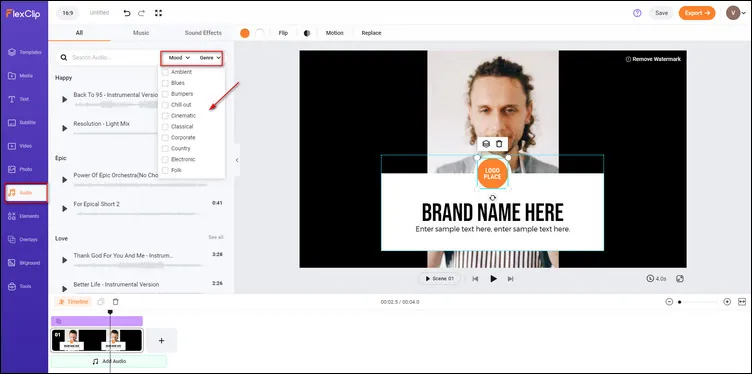This screenshot has height=374, width=752.
Task: Open the Overlays sidebar panel
Action: 25,239
